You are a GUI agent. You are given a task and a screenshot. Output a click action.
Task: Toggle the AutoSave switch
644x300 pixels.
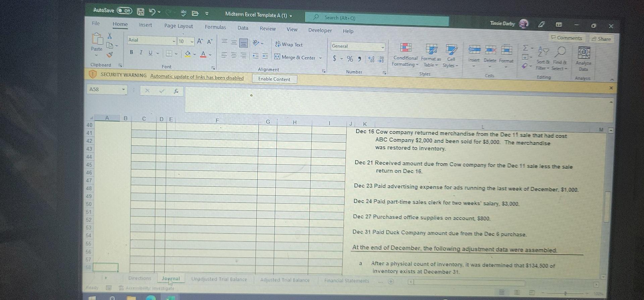point(124,11)
